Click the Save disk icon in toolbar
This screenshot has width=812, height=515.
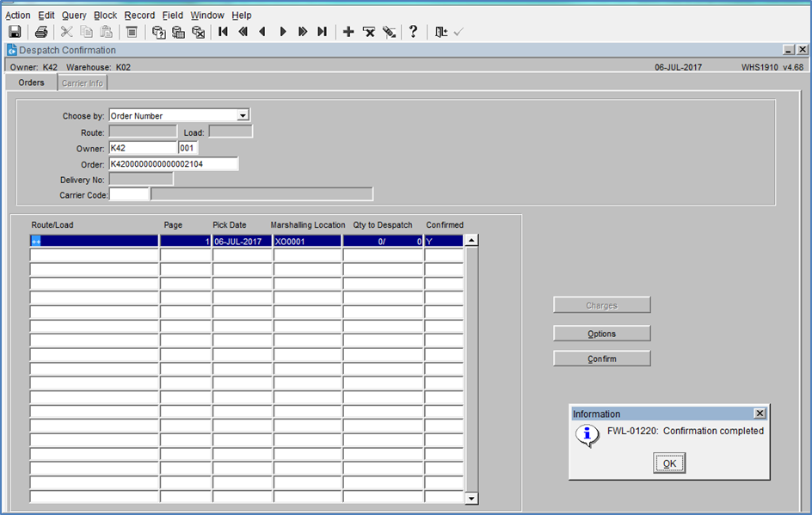coord(15,32)
